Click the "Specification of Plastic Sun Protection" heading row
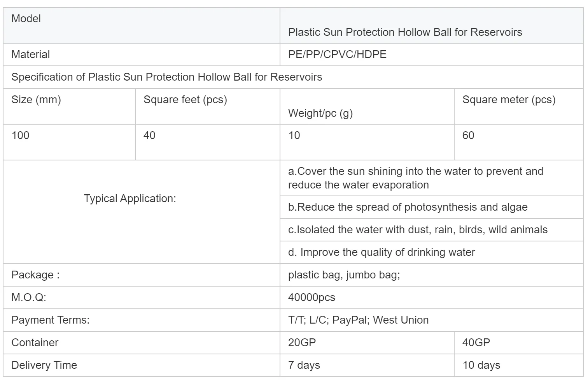 coord(166,77)
